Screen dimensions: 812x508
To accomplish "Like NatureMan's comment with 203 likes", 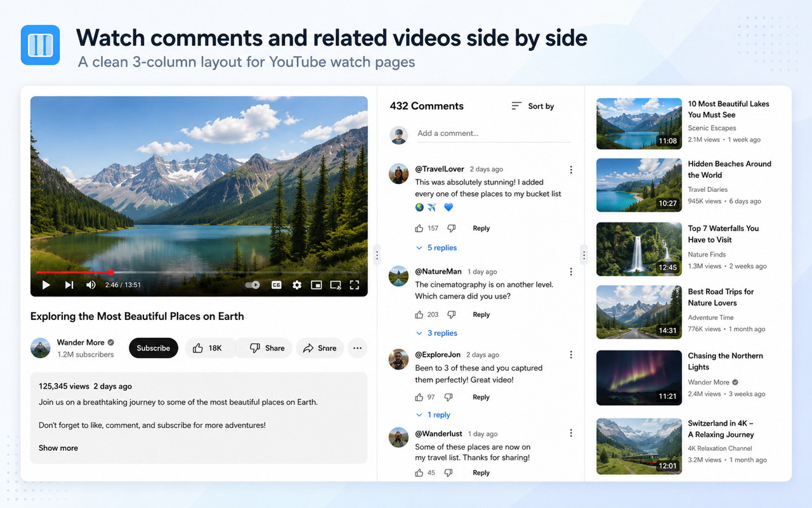I will coord(419,314).
